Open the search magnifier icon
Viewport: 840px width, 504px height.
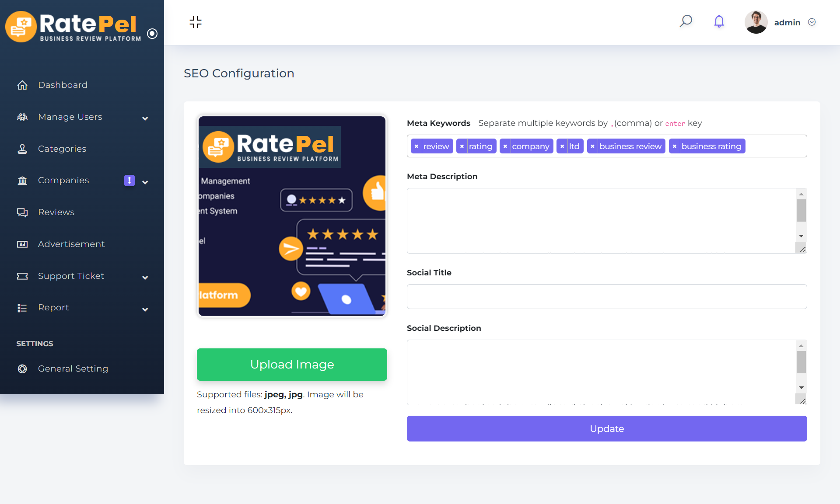pyautogui.click(x=686, y=21)
